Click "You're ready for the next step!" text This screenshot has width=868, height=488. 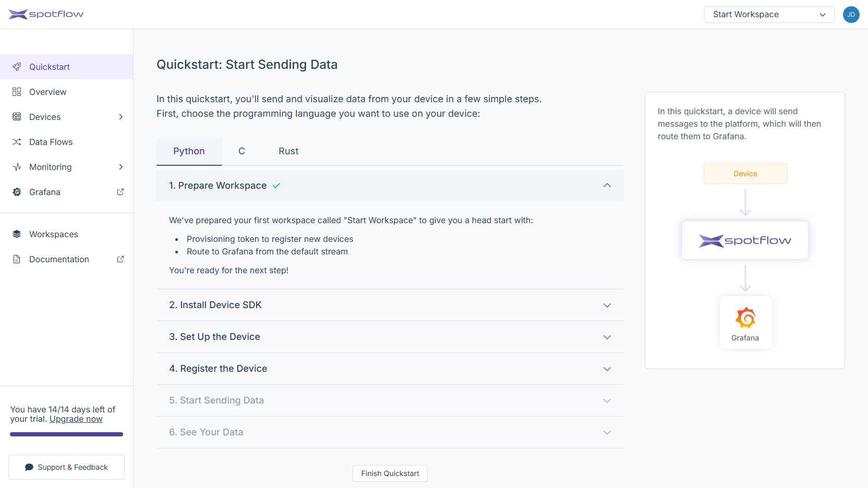pyautogui.click(x=228, y=270)
